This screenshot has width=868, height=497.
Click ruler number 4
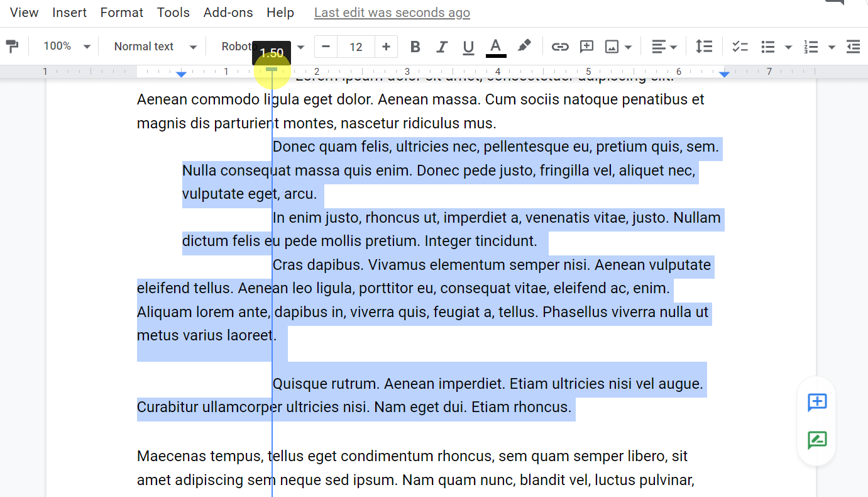pyautogui.click(x=498, y=72)
